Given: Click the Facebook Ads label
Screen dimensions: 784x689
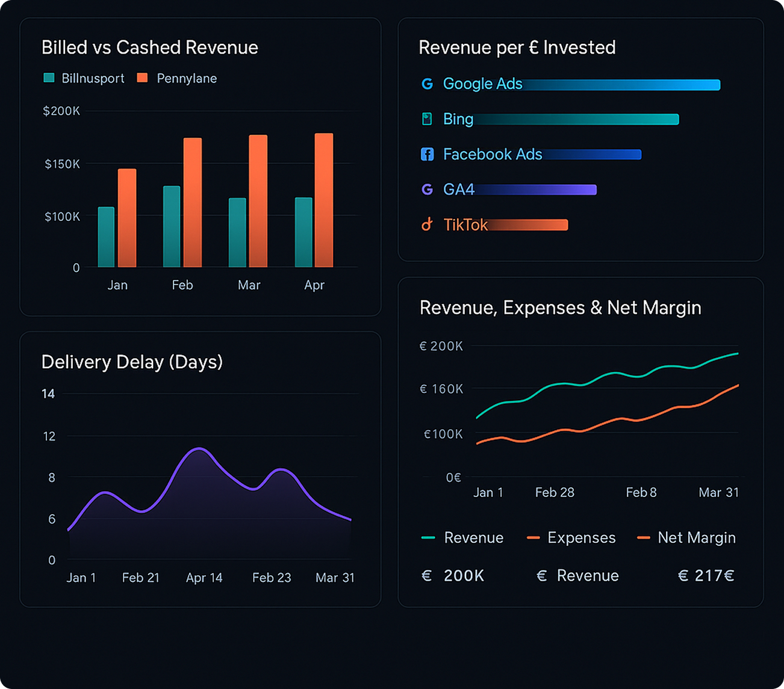Looking at the screenshot, I should pyautogui.click(x=493, y=154).
